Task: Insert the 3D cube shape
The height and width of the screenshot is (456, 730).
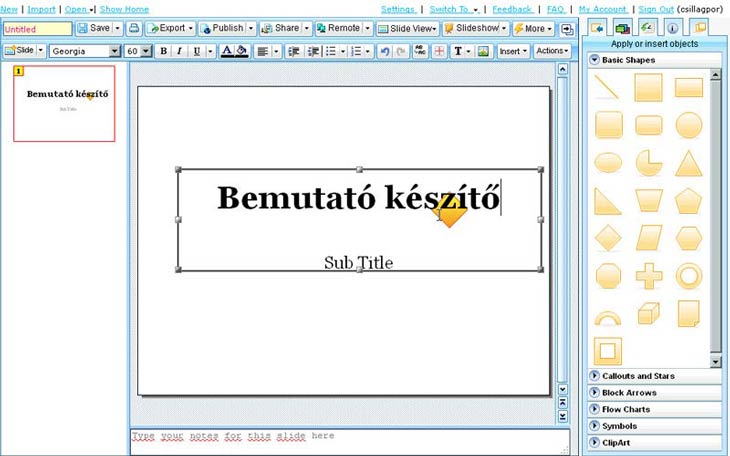Action: 649,313
